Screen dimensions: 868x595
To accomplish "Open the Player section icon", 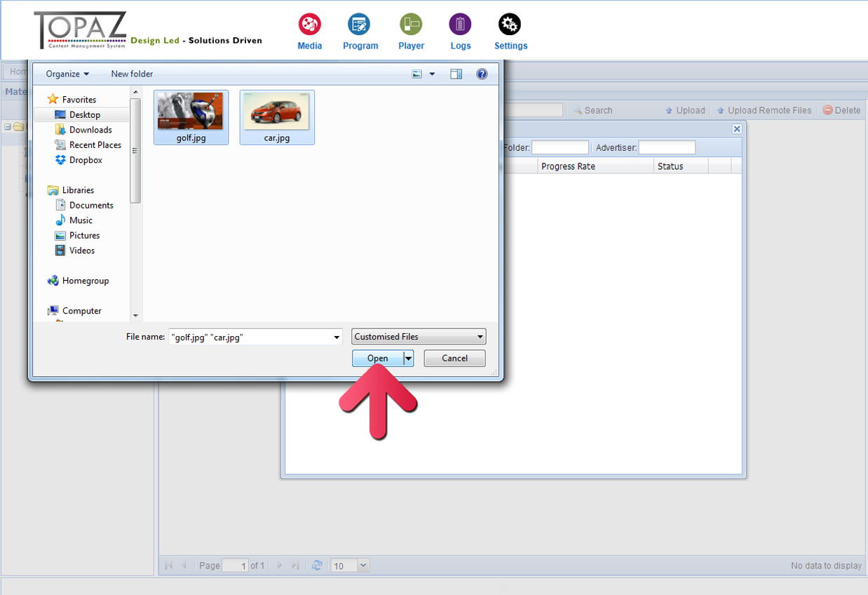I will coord(411,25).
